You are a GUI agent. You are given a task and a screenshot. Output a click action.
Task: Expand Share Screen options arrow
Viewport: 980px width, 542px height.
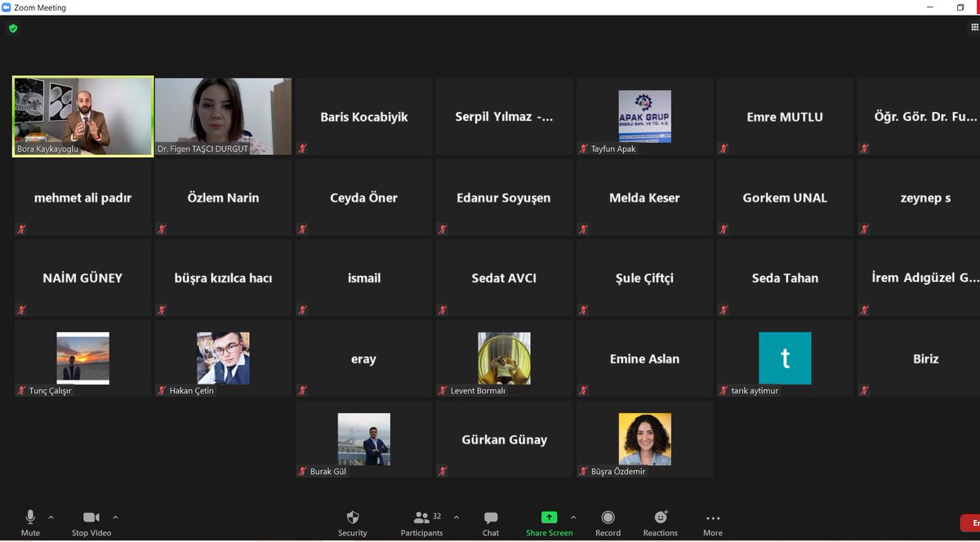573,518
